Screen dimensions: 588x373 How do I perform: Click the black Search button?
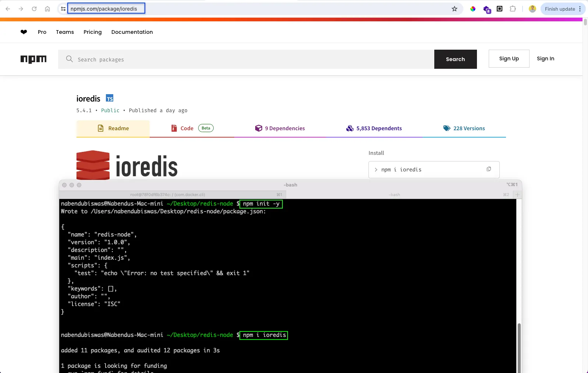click(455, 59)
